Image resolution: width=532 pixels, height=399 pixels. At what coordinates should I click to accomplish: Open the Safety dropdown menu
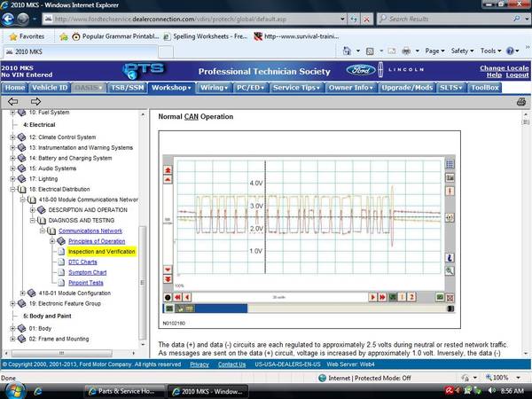pos(462,51)
